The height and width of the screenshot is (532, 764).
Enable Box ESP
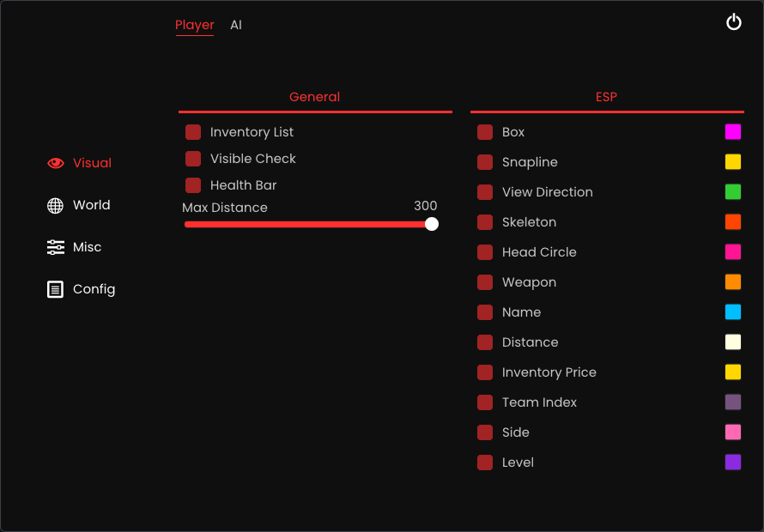click(484, 131)
